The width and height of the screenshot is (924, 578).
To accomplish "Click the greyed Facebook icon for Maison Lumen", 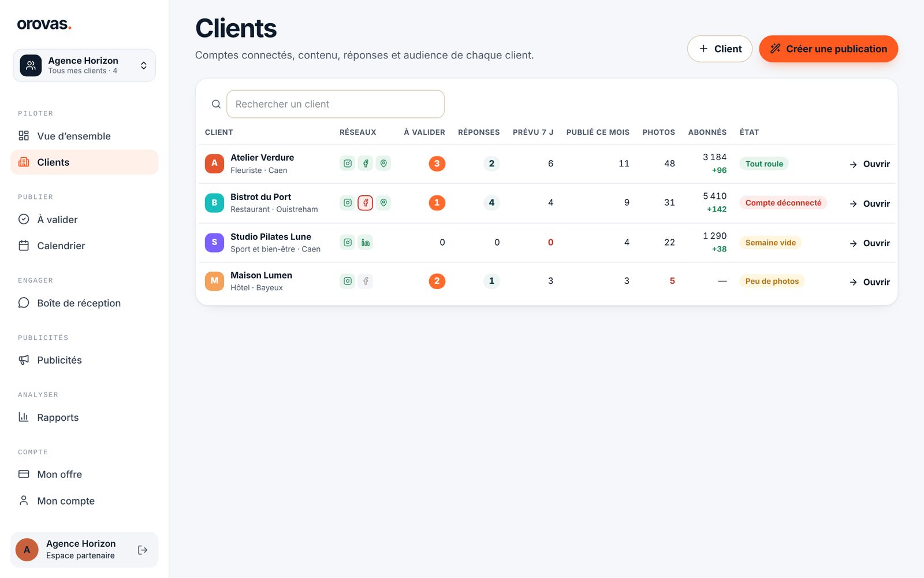I will click(x=365, y=281).
